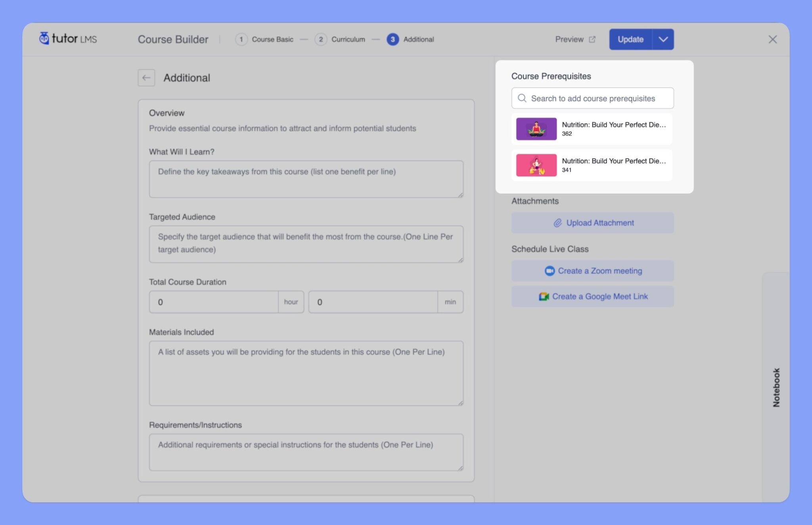Click the Zoom camera icon
Image resolution: width=812 pixels, height=525 pixels.
pyautogui.click(x=549, y=271)
